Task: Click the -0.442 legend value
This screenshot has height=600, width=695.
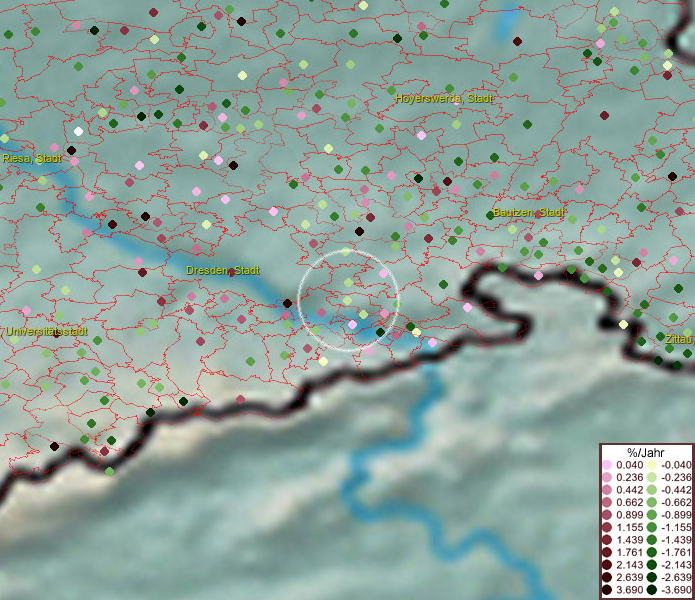Action: pos(676,490)
